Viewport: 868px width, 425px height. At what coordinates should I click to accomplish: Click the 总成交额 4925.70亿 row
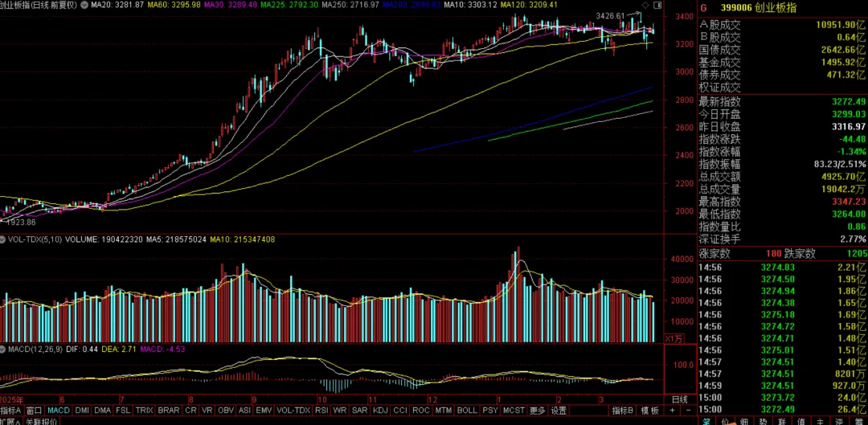tap(782, 177)
